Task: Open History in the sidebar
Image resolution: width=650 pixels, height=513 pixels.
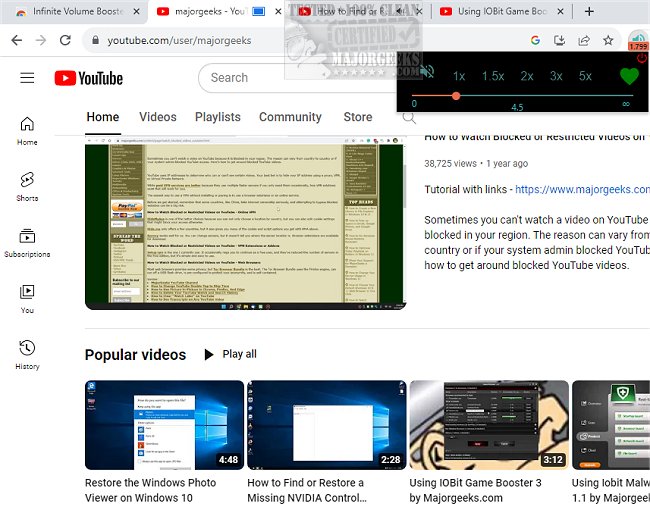Action: 27,355
